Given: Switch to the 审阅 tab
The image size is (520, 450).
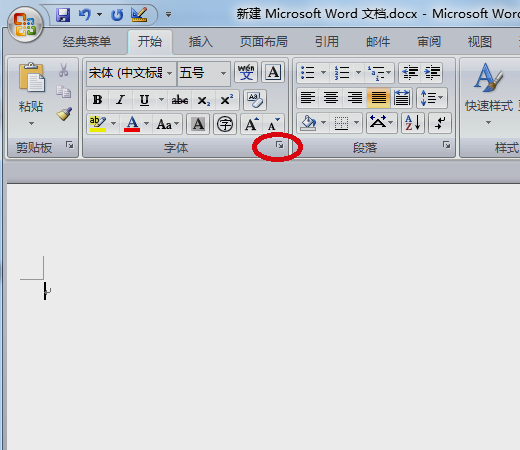Looking at the screenshot, I should click(x=429, y=42).
